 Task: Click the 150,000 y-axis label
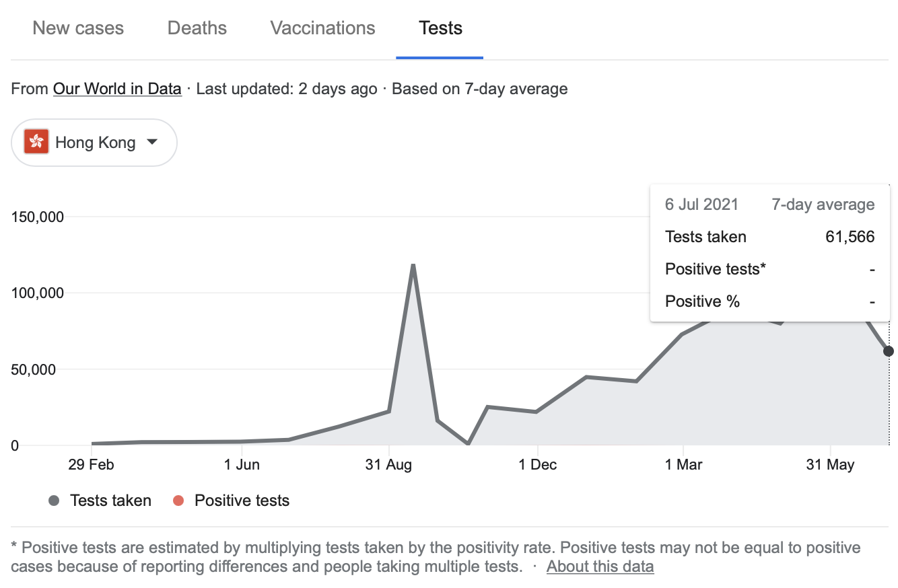pyautogui.click(x=38, y=217)
